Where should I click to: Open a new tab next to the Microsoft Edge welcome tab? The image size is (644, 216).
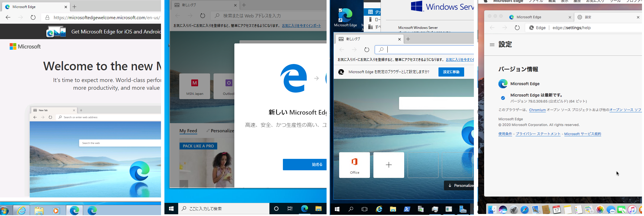point(75,7)
